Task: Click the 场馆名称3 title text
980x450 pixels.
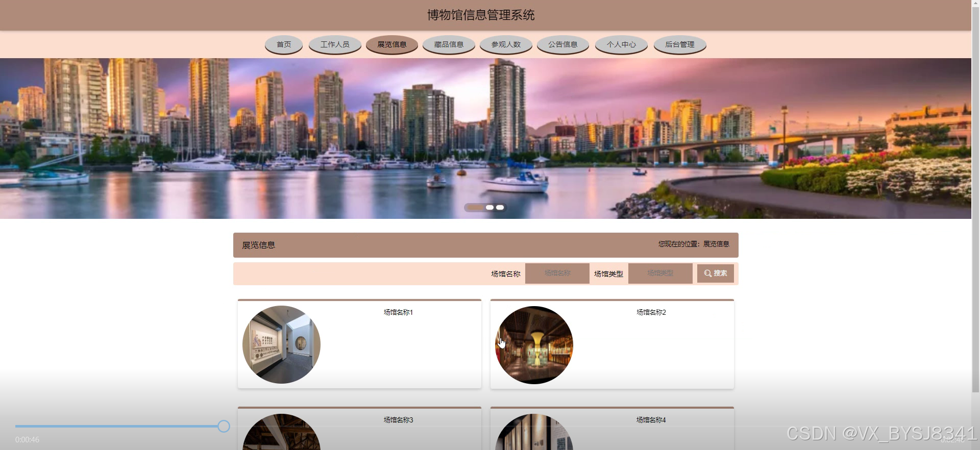Action: [398, 420]
